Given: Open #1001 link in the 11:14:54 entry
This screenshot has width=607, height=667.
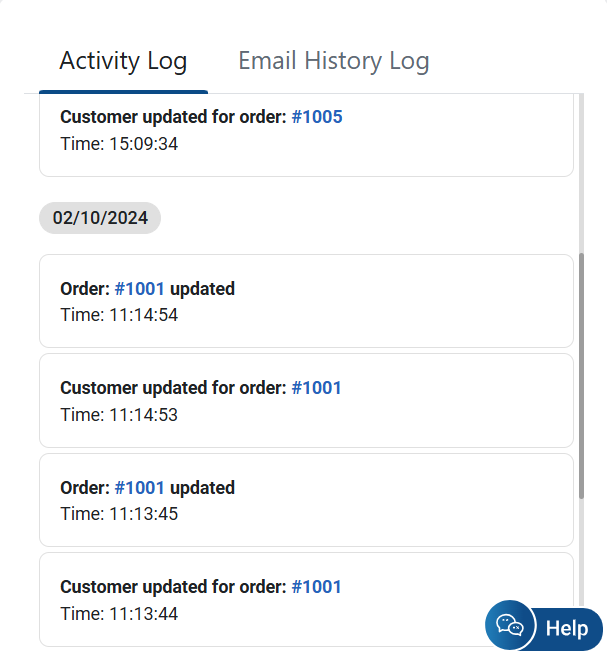Looking at the screenshot, I should pyautogui.click(x=139, y=289).
